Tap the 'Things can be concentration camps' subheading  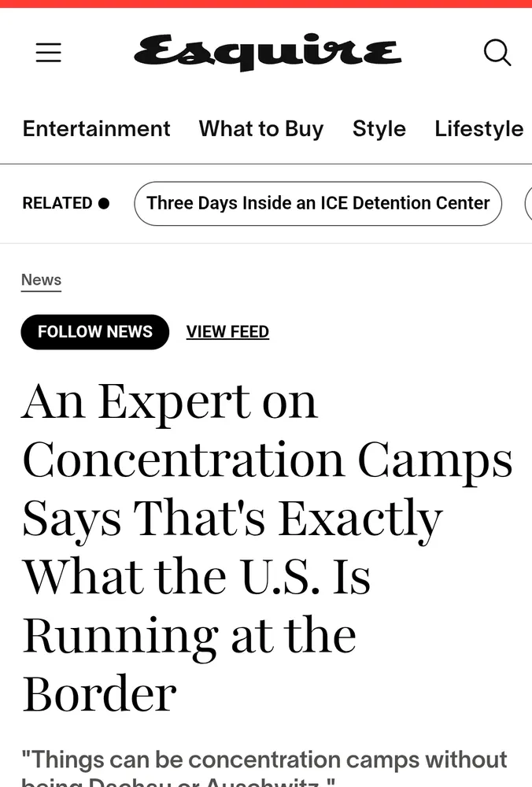click(264, 760)
